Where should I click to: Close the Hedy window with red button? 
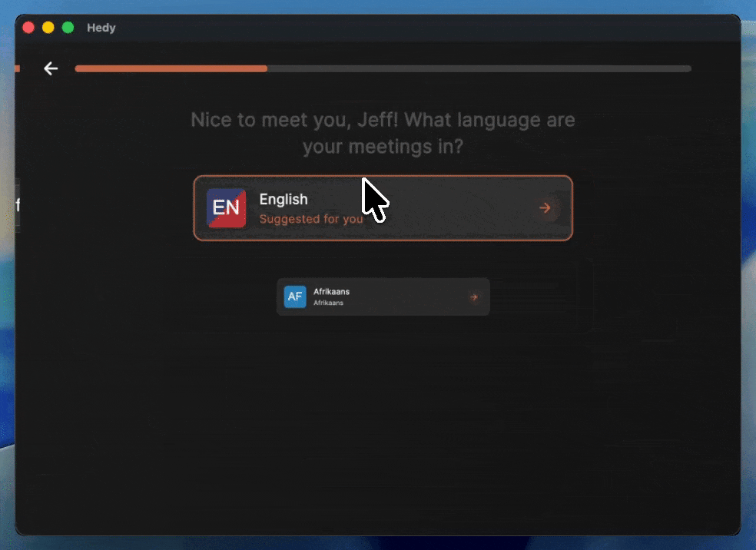[28, 28]
